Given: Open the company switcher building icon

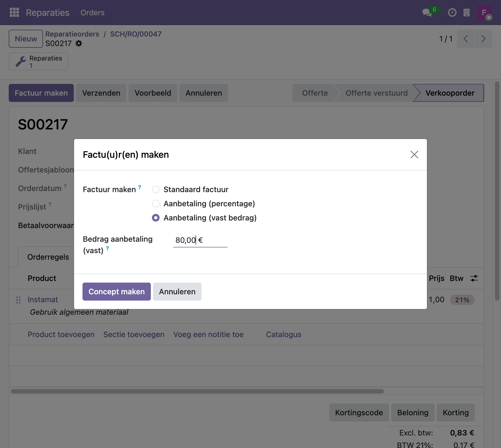Looking at the screenshot, I should (x=466, y=13).
